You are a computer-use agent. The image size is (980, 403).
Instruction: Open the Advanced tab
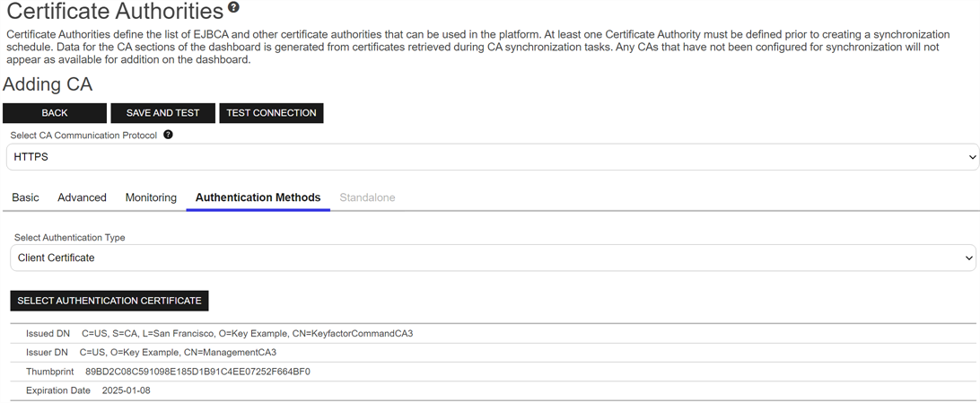point(82,197)
